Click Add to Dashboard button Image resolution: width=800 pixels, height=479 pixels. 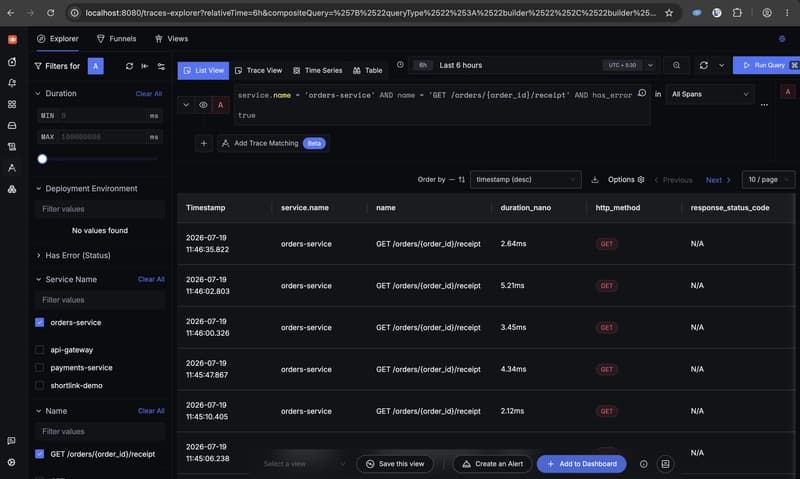coord(582,464)
